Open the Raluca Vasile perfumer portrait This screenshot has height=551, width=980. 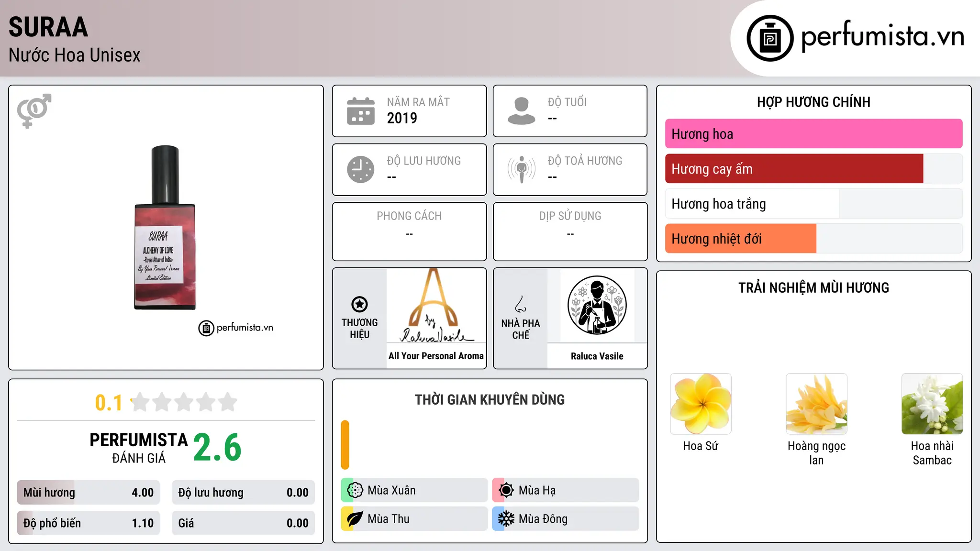point(597,305)
